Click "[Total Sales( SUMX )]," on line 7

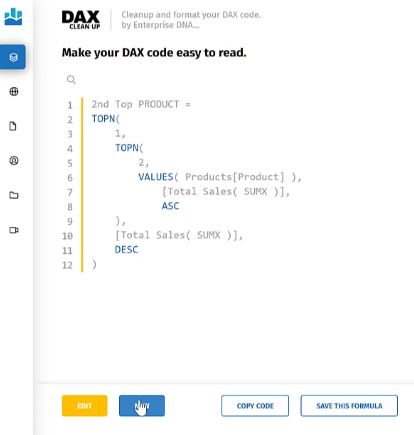coord(226,192)
